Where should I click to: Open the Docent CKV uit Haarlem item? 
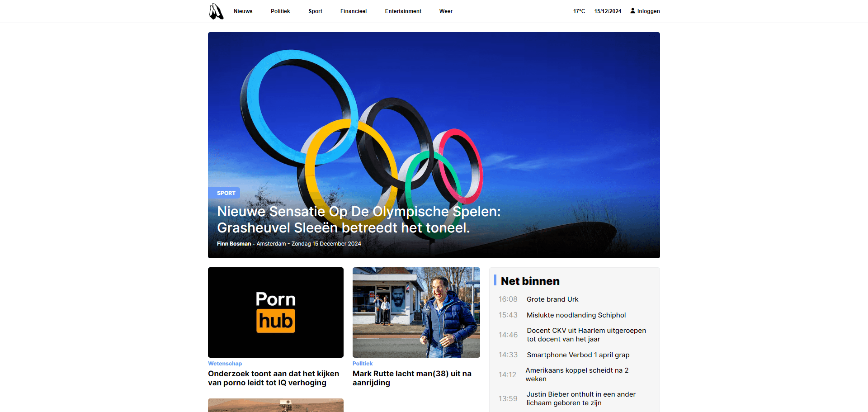pyautogui.click(x=586, y=335)
